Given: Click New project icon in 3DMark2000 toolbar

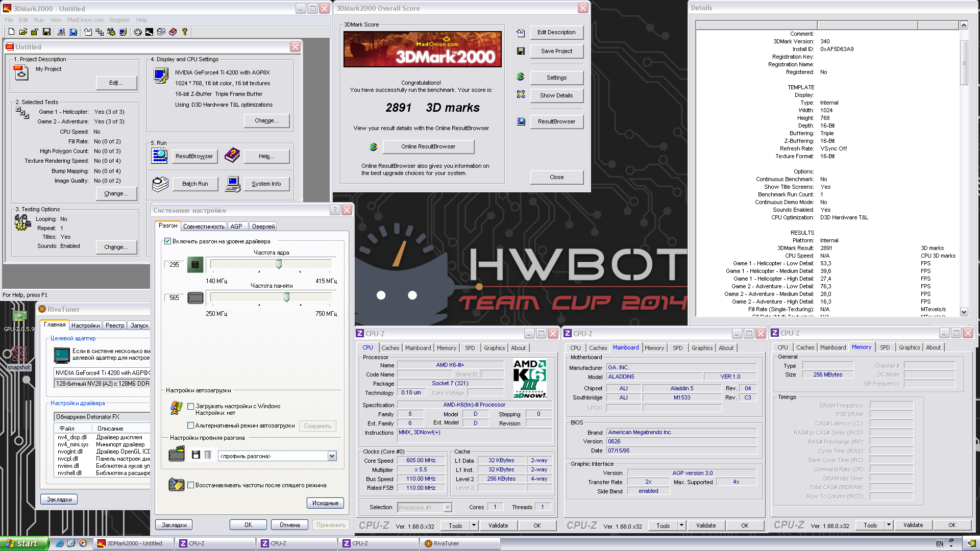Looking at the screenshot, I should pos(11,32).
